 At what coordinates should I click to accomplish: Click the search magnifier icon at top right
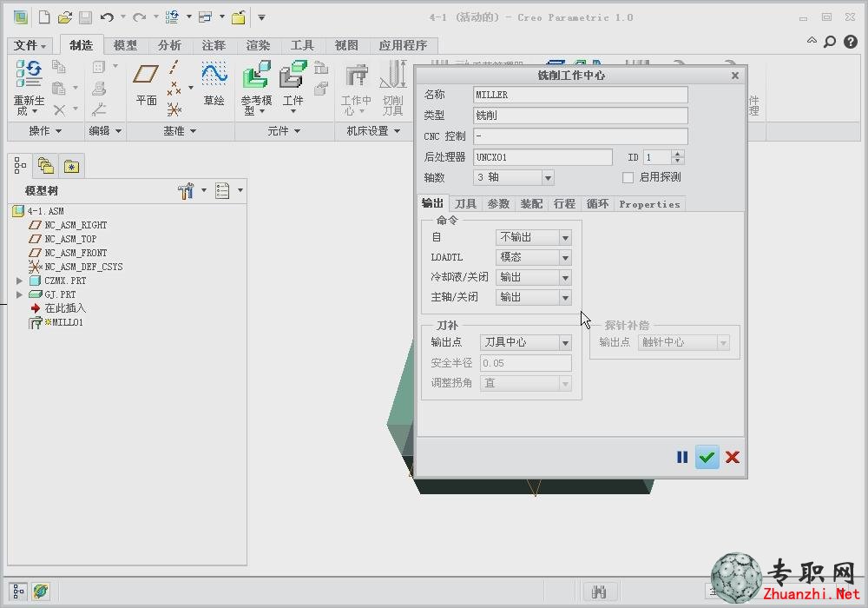(x=829, y=42)
